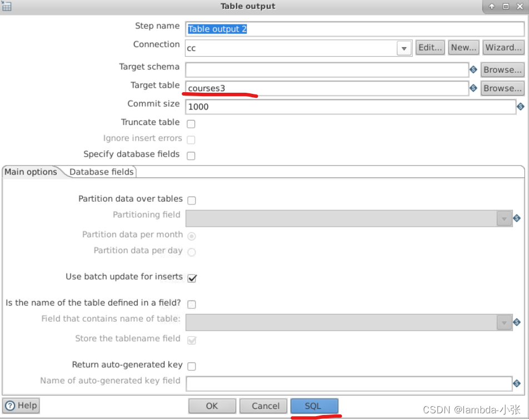
Task: Focus the Step name field
Action: click(x=355, y=29)
